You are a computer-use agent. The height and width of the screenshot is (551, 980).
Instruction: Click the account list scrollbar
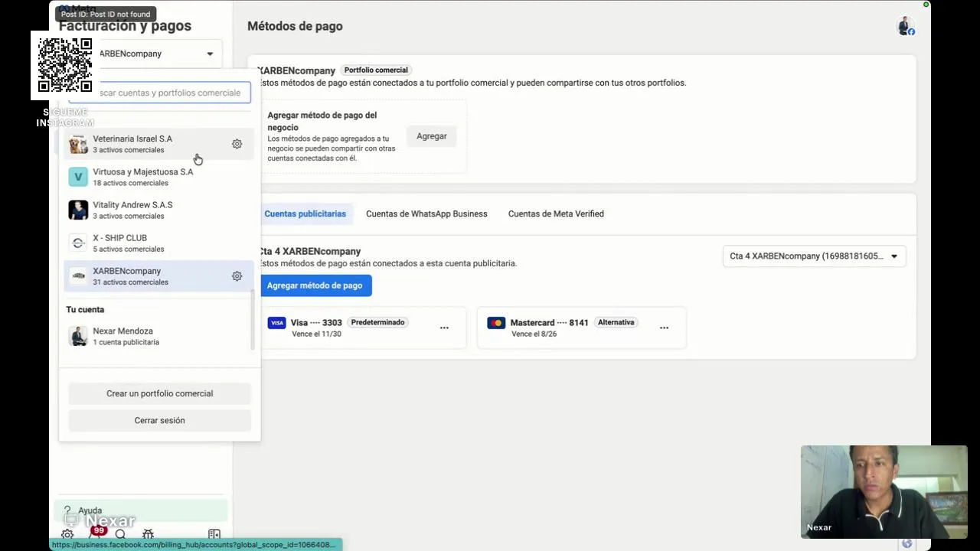click(x=252, y=320)
